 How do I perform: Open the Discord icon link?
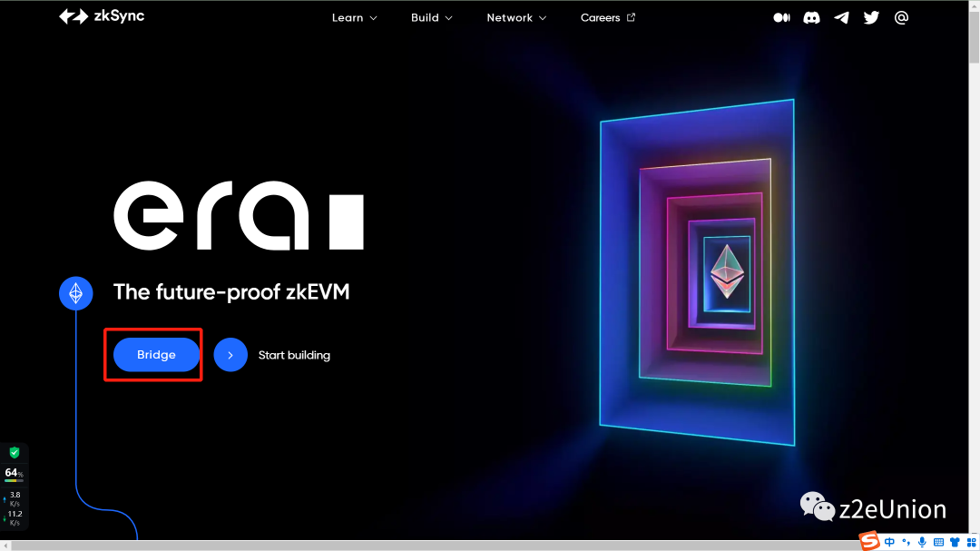(x=811, y=17)
